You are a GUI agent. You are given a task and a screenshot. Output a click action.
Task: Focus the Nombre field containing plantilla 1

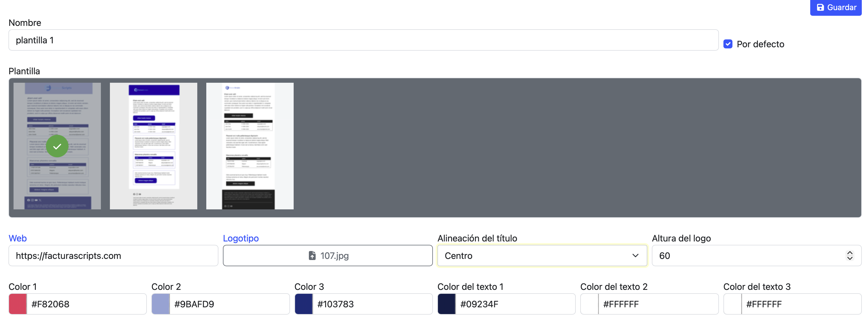pos(363,40)
